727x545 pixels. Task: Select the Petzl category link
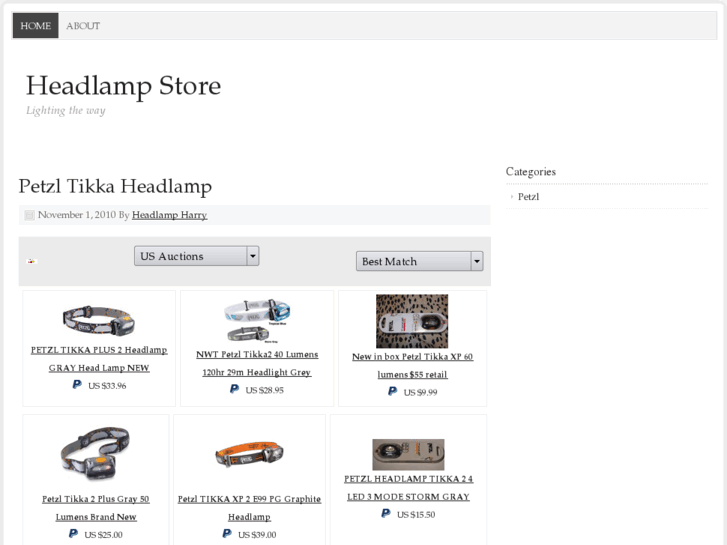click(529, 197)
